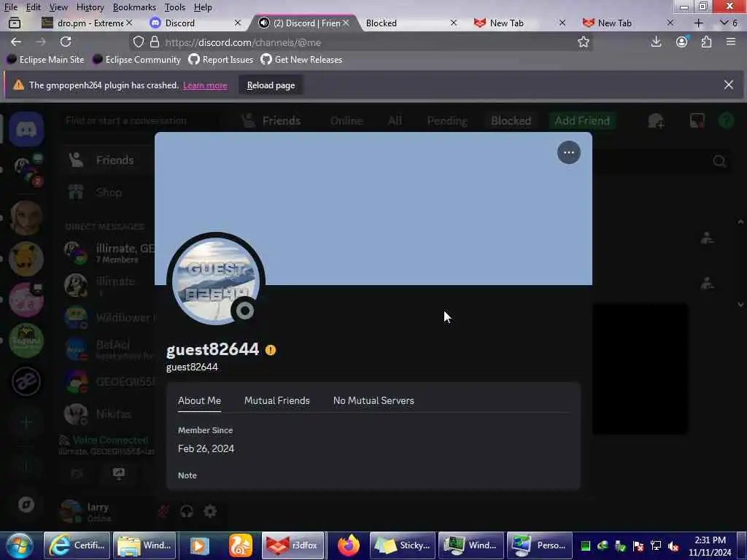Click the discord.com address bar
The image size is (747, 560).
362,42
